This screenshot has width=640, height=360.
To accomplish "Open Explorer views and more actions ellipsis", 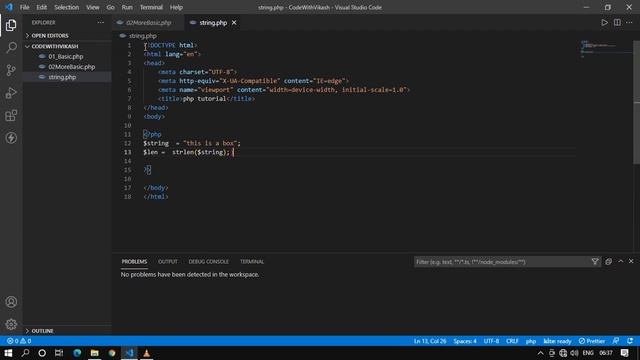I will (100, 23).
